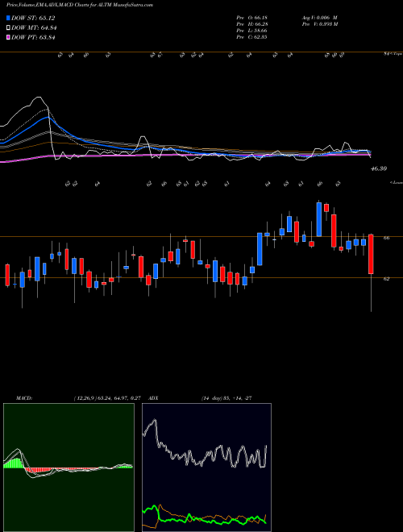
Task: Click the 62 price axis label
Action: click(x=386, y=279)
